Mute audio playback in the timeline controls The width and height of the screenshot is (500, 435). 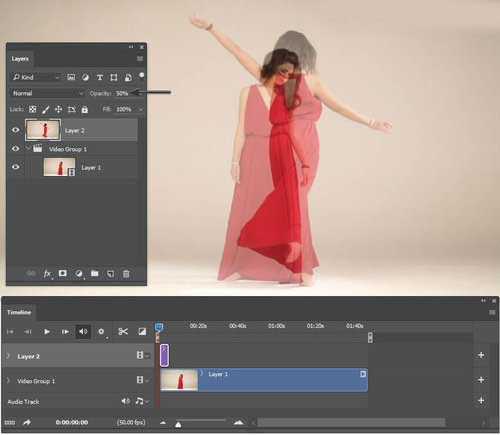click(x=83, y=332)
